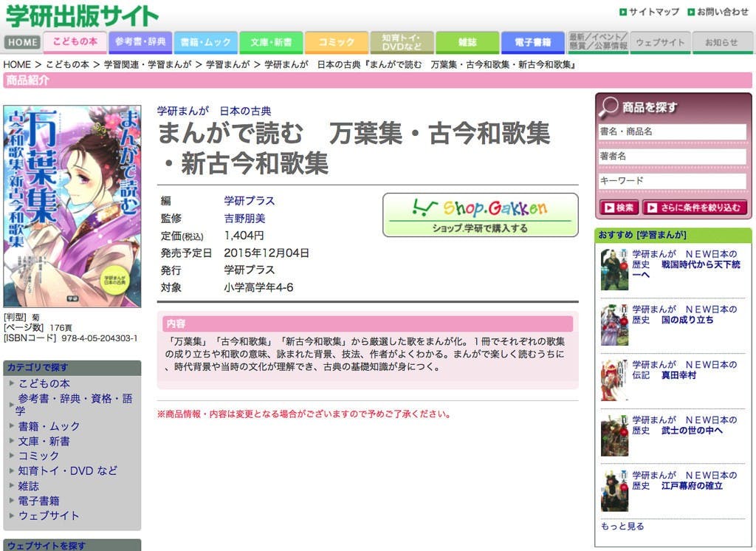The height and width of the screenshot is (551, 756).
Task: Click the 検索 search button
Action: pos(619,208)
